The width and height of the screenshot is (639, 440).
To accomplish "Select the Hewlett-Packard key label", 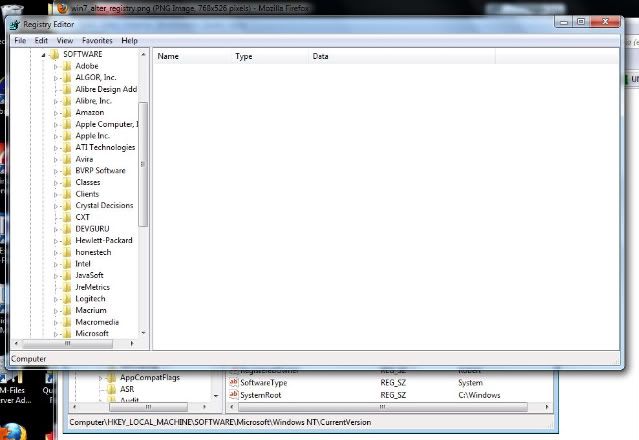I will (x=104, y=240).
